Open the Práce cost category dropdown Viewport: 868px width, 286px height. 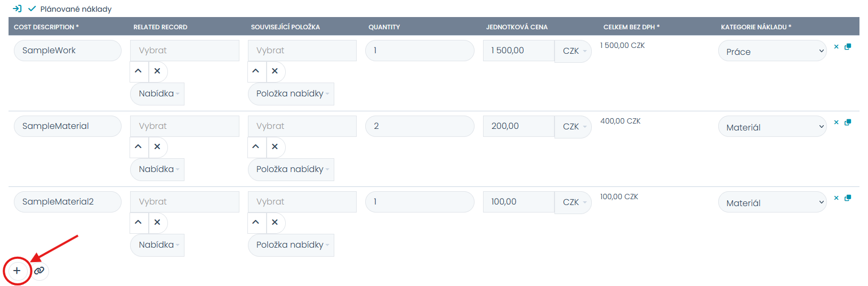(771, 51)
